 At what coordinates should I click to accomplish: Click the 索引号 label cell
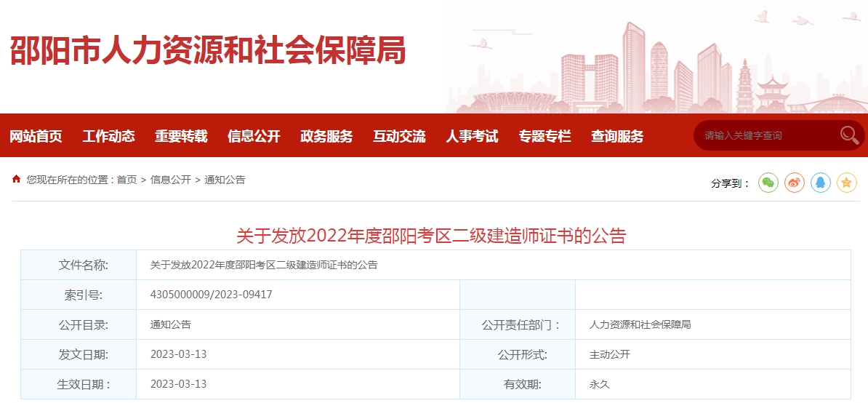tap(79, 295)
